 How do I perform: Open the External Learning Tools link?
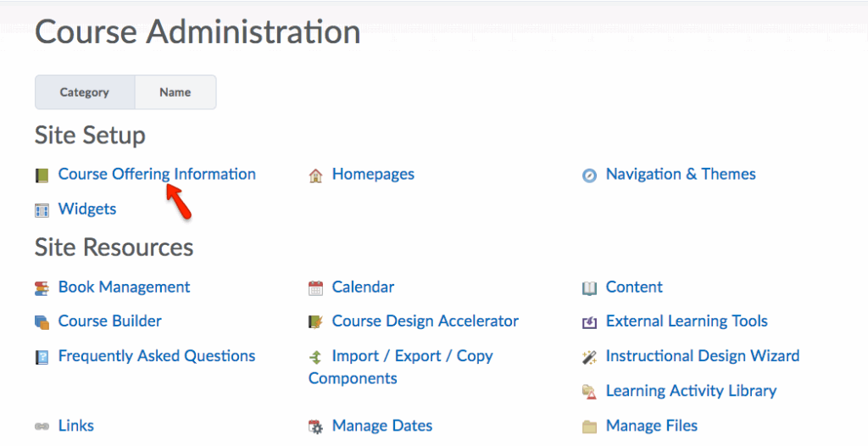pyautogui.click(x=687, y=321)
